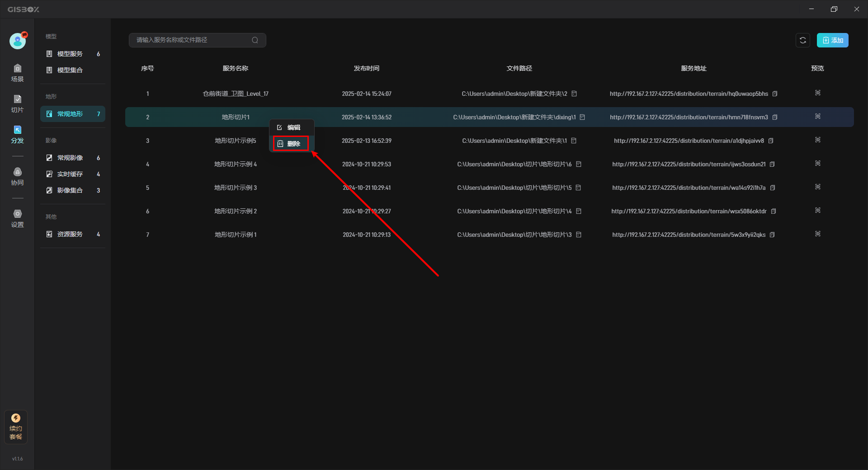Preview the 地形切片示例 1 service
The image size is (868, 470).
pyautogui.click(x=818, y=234)
